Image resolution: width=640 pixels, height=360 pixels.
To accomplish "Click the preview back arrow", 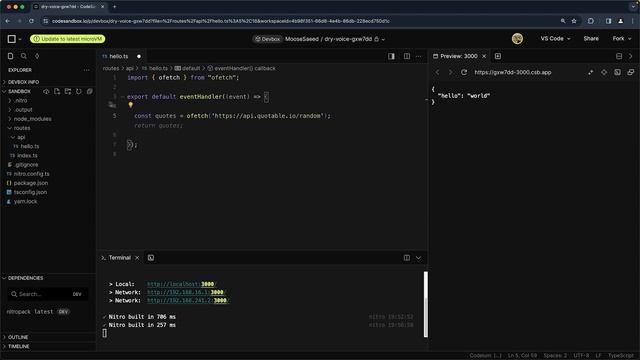I will [437, 72].
